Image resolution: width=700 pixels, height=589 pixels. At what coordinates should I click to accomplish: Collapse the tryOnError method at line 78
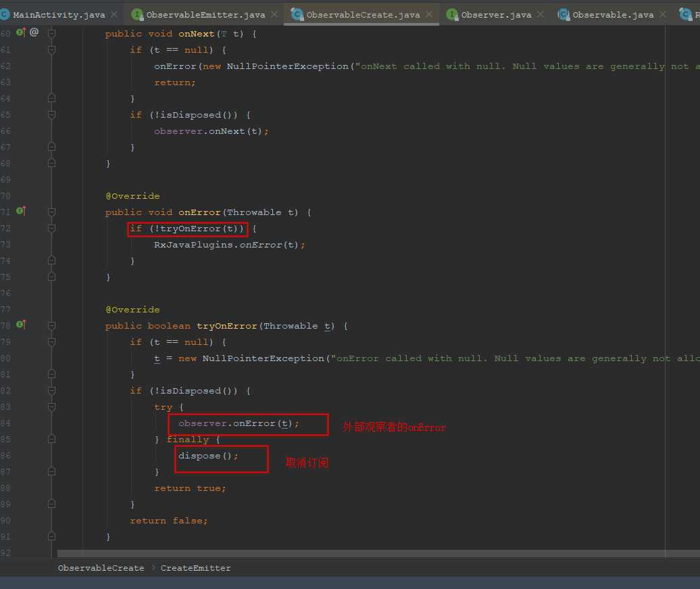(x=52, y=326)
